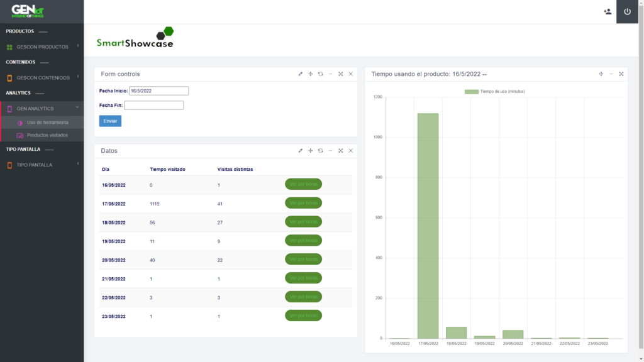This screenshot has height=362, width=644.
Task: Open Productos visitados page
Action: pos(47,135)
